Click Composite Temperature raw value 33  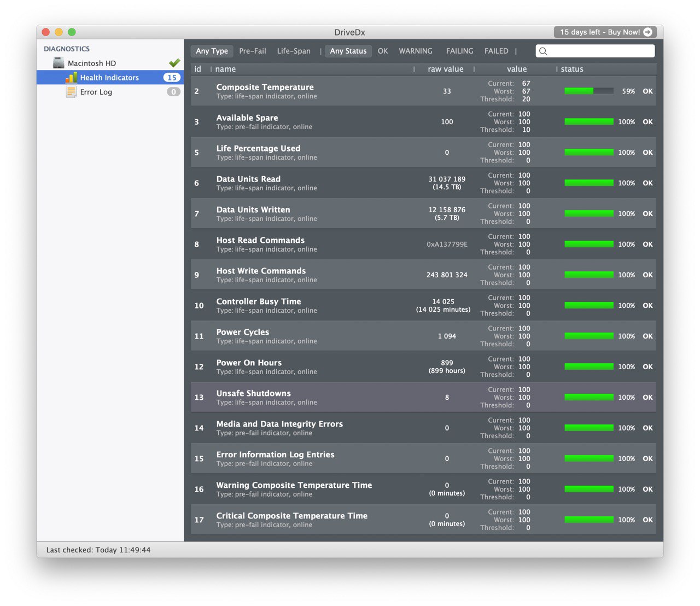[447, 91]
